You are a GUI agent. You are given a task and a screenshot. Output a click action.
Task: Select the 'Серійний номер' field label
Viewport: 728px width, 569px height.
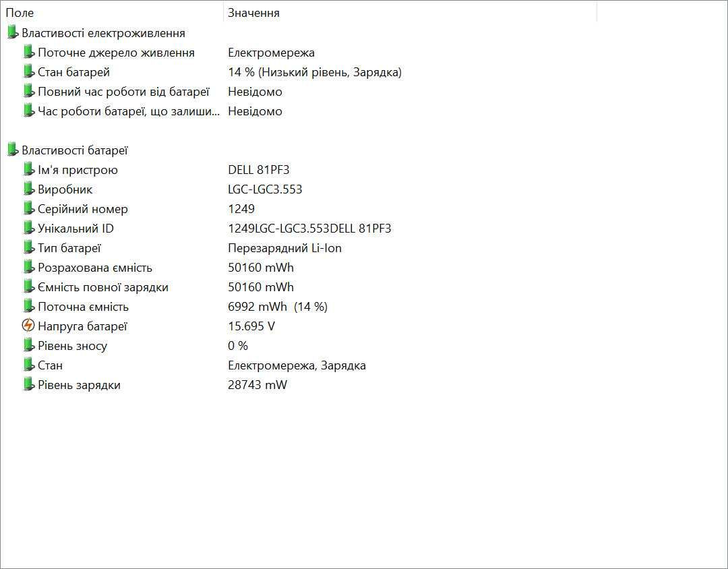[x=83, y=208]
